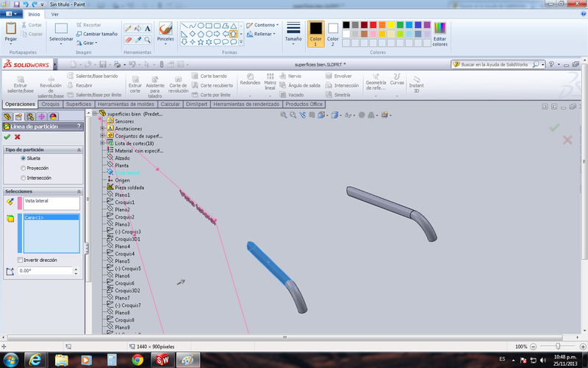Expand the Conjuntos de superf... tree node

(102, 135)
